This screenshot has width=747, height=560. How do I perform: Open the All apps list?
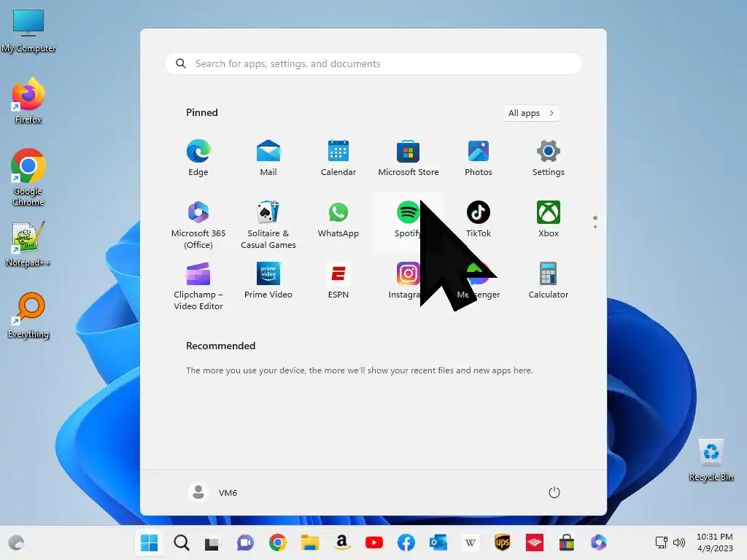point(531,113)
